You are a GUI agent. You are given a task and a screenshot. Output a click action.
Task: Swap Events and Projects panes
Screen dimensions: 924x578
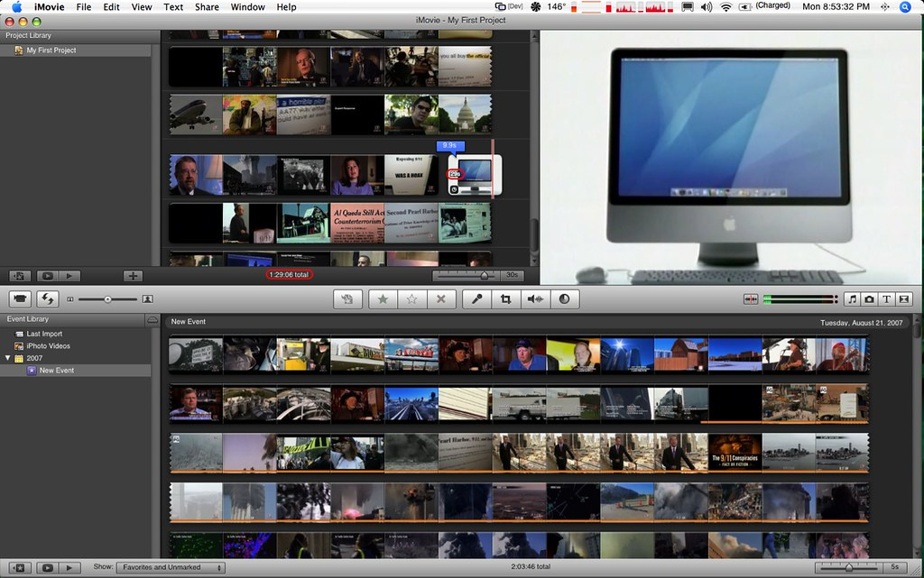point(48,299)
